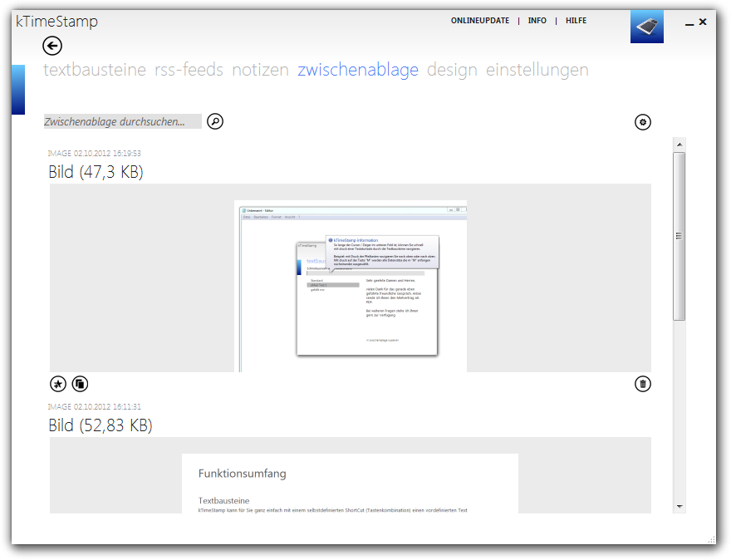Copy the 47,3 KB image to clipboard
731x560 pixels.
coord(81,384)
